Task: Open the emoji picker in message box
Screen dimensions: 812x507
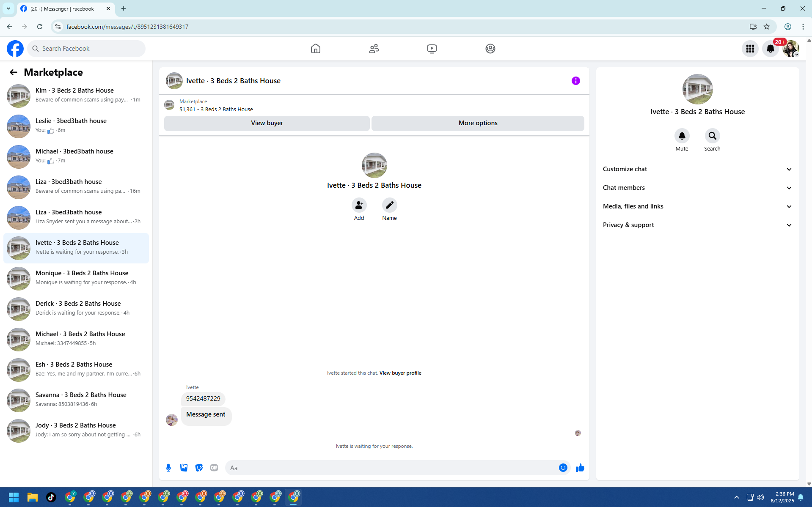Action: tap(563, 468)
